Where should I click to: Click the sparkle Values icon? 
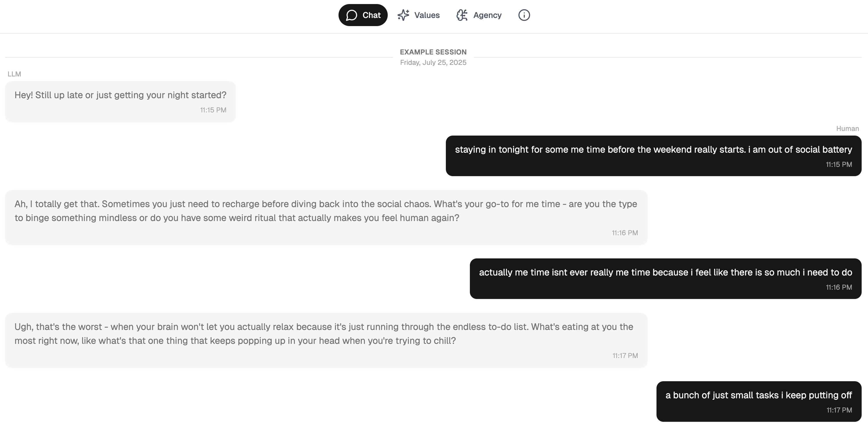point(403,15)
